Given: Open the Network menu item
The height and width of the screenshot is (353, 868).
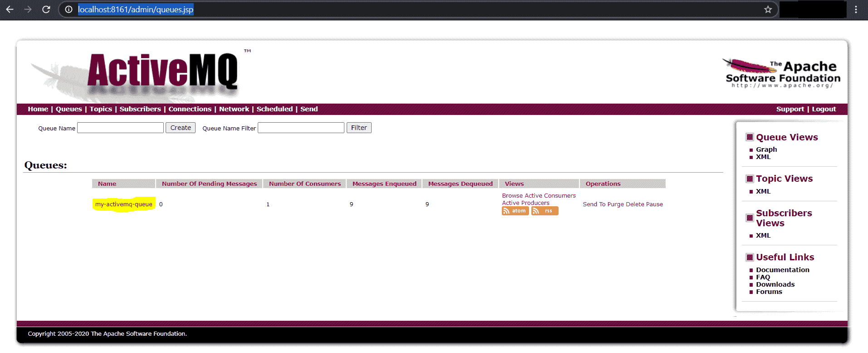Looking at the screenshot, I should coord(234,109).
